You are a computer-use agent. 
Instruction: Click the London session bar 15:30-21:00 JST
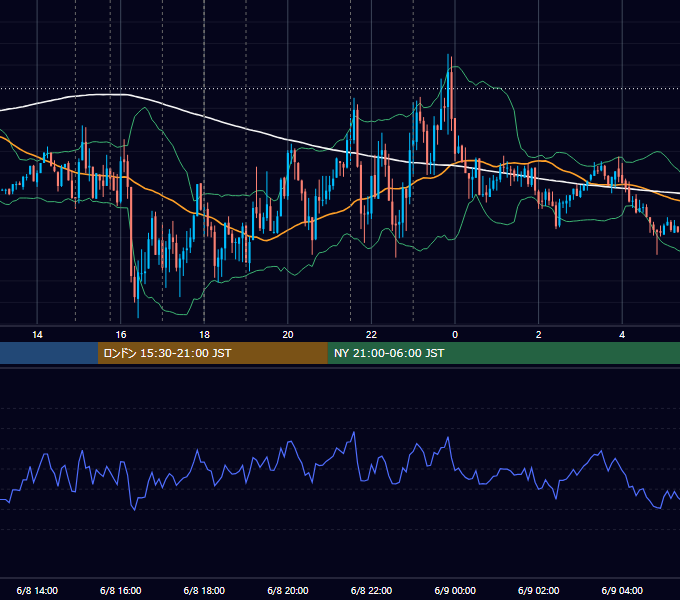click(212, 353)
